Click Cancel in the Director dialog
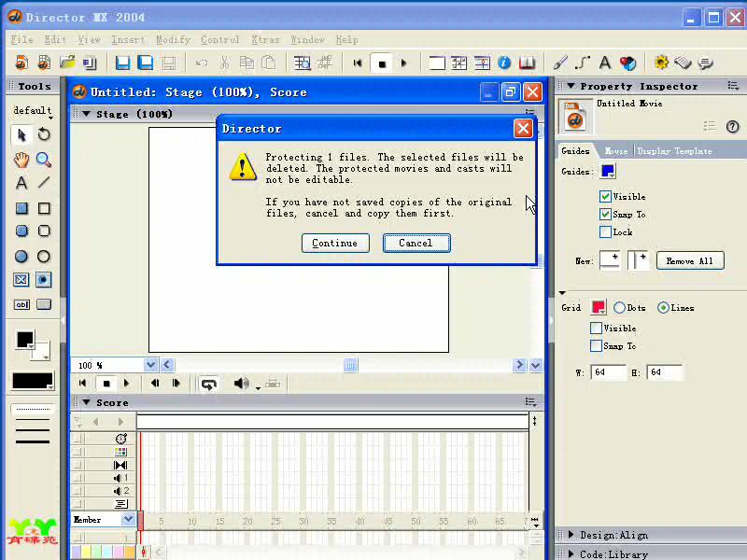 [x=416, y=243]
